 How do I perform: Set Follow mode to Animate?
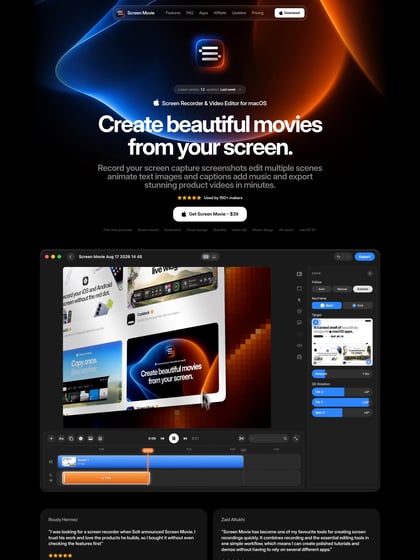coord(362,289)
